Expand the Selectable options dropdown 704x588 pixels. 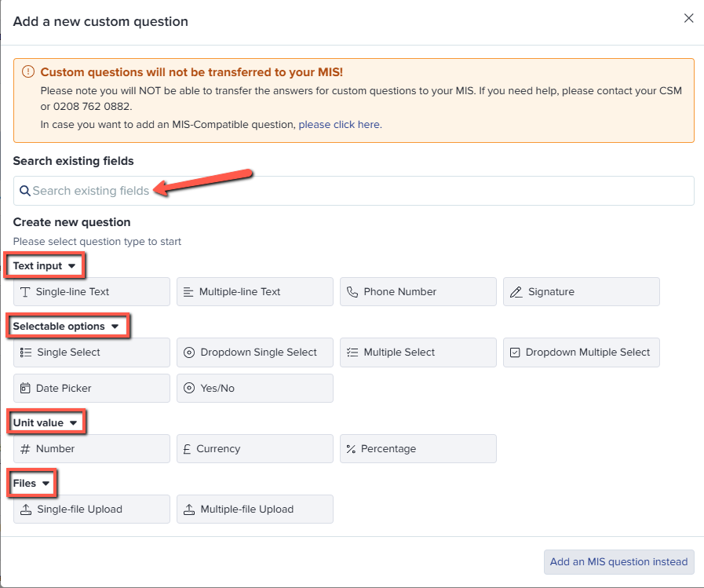(68, 325)
